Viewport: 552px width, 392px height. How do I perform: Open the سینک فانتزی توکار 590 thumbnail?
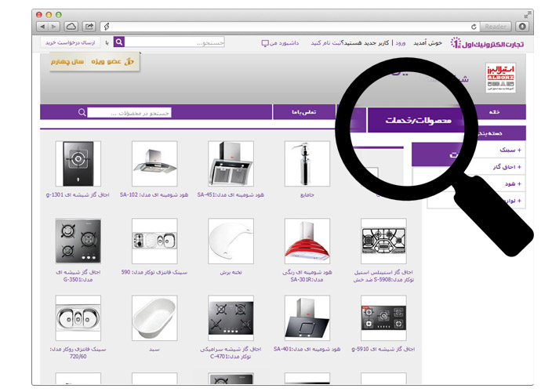click(154, 241)
